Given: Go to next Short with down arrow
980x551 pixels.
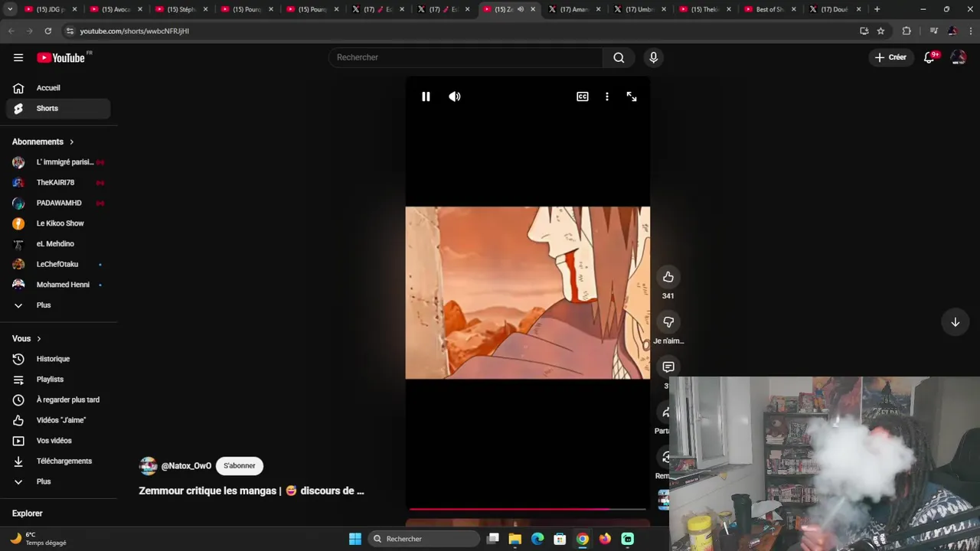Looking at the screenshot, I should [955, 322].
